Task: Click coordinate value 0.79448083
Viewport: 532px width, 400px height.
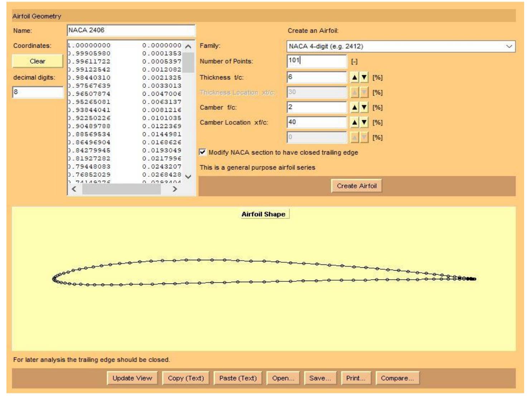Action: click(90, 167)
